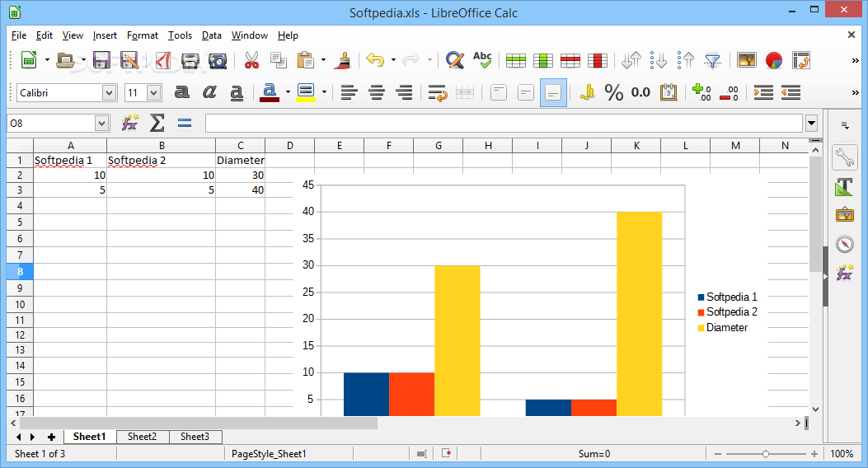Open the Format menu
The height and width of the screenshot is (468, 868).
tap(143, 35)
